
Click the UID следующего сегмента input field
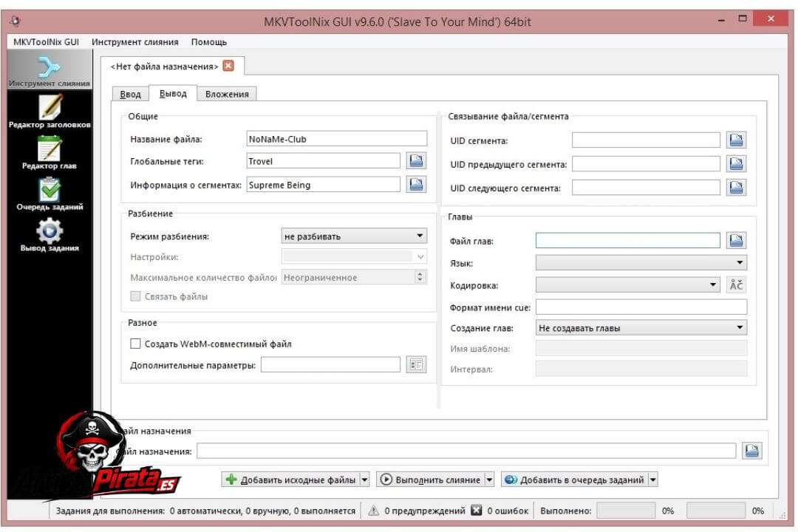coord(646,188)
